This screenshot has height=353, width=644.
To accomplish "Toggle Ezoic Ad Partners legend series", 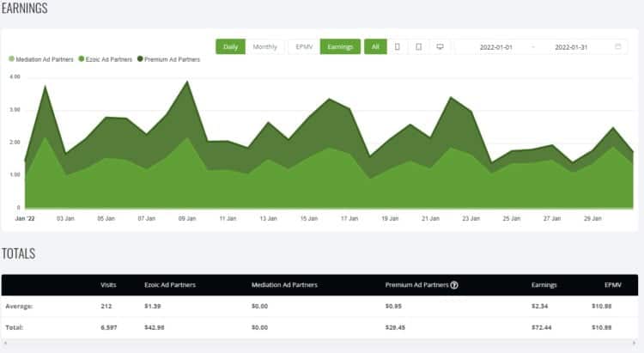I will click(106, 59).
